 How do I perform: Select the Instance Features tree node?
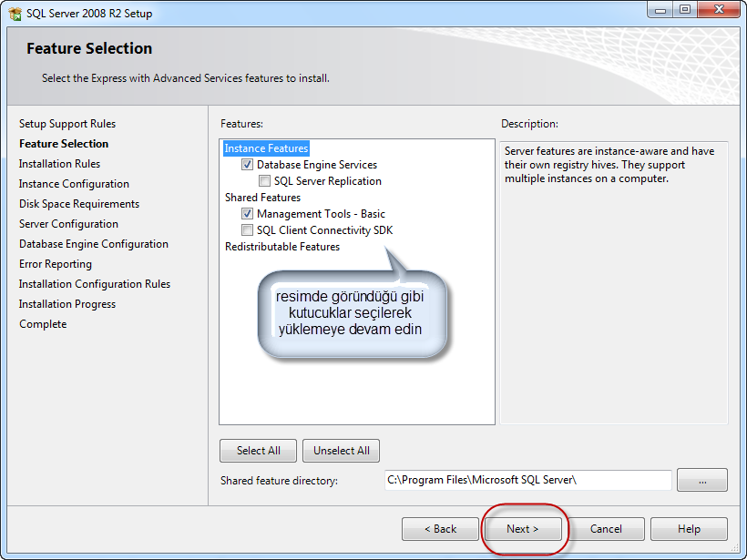point(266,148)
